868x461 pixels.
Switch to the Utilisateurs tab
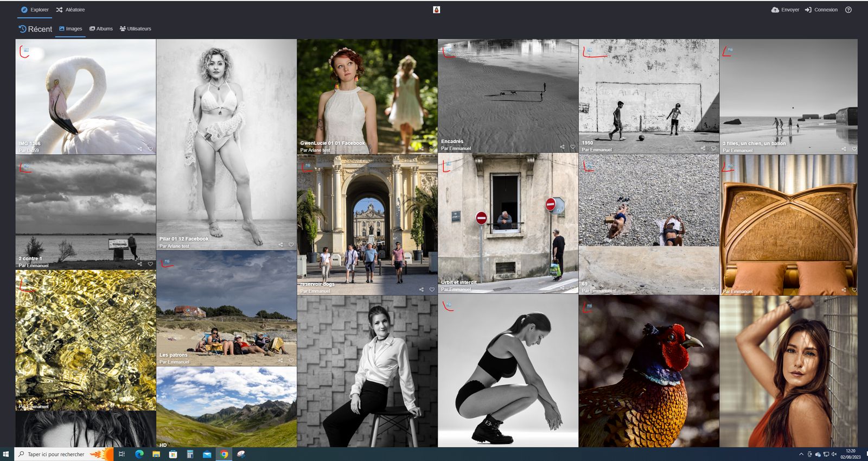[136, 29]
